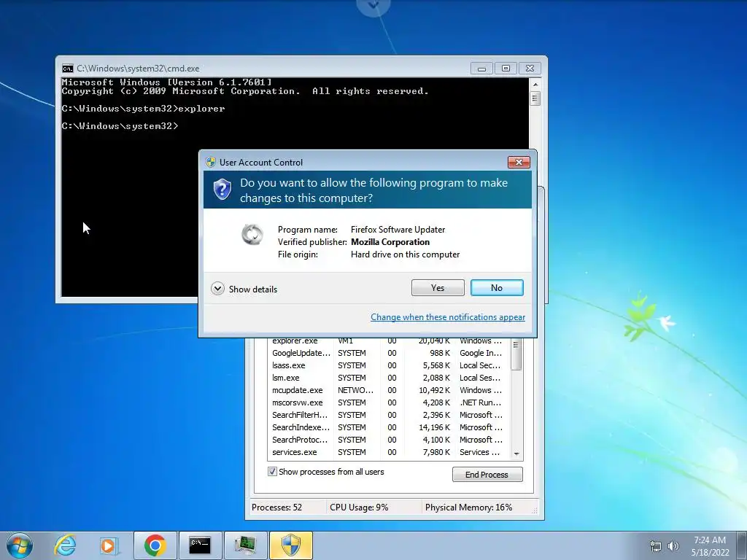Viewport: 747px width, 560px height.
Task: Click the 5,568 K memory value
Action: 436,365
